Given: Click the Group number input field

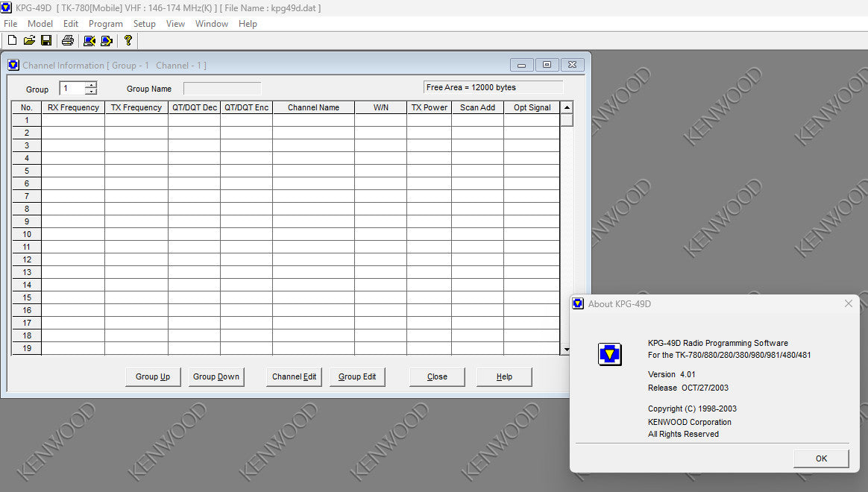Looking at the screenshot, I should [72, 89].
